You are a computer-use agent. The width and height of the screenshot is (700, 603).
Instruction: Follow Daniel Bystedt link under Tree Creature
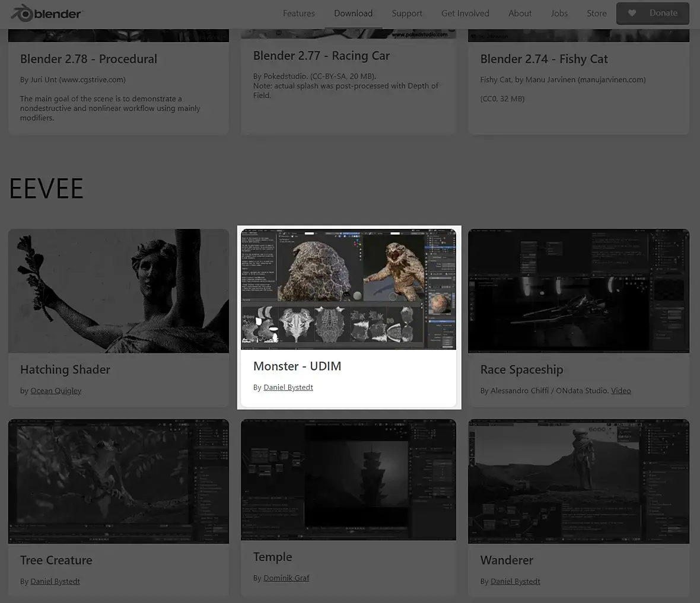[55, 581]
